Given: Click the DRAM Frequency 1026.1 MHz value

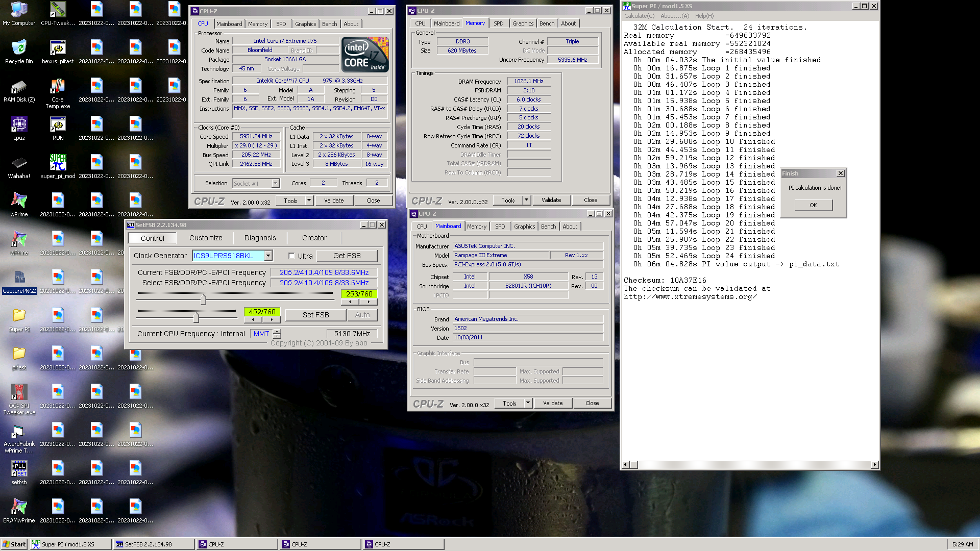Looking at the screenshot, I should 529,81.
